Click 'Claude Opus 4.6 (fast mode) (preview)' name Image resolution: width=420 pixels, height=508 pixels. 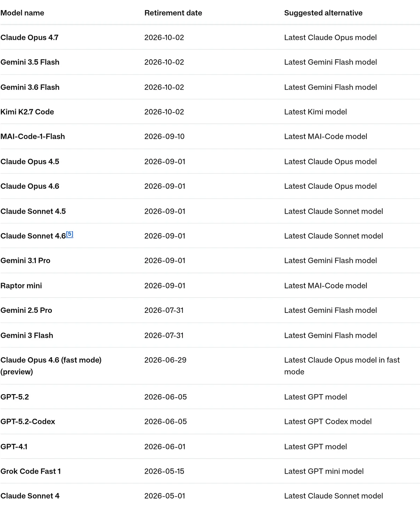[51, 366]
